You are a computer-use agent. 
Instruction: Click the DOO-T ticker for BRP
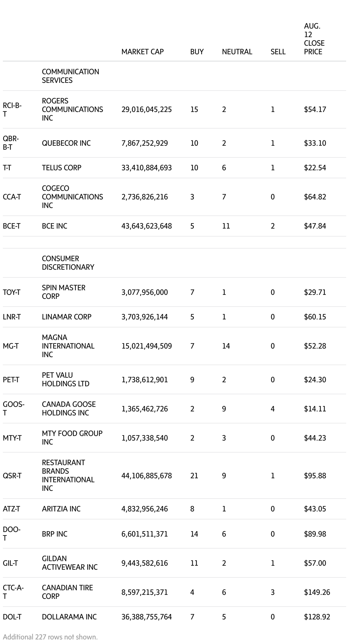tap(11, 534)
